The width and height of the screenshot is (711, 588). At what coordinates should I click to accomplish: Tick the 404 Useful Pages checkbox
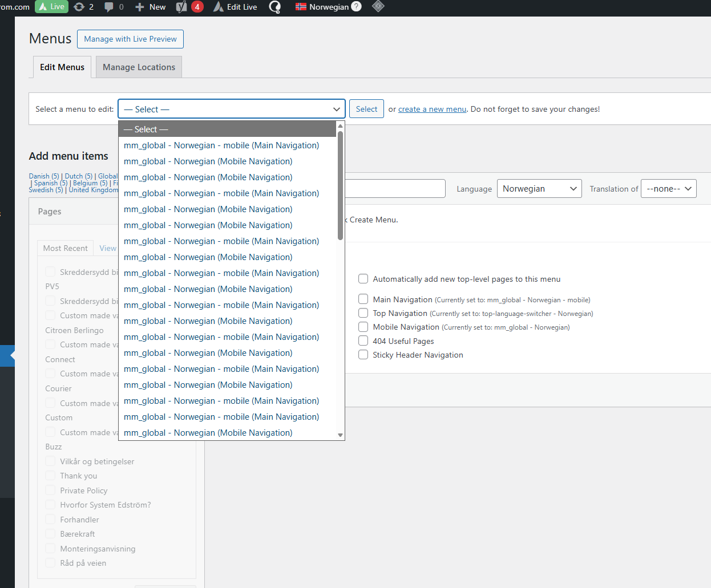point(363,341)
